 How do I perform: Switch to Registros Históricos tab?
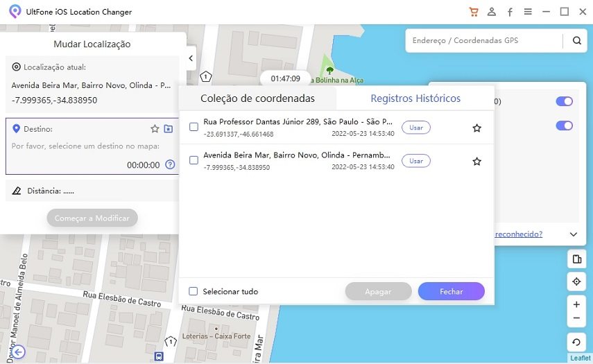[x=415, y=98]
